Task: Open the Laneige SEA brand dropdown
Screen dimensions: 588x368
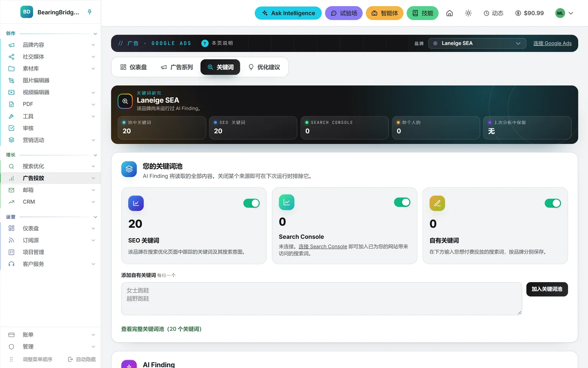Action: 477,43
